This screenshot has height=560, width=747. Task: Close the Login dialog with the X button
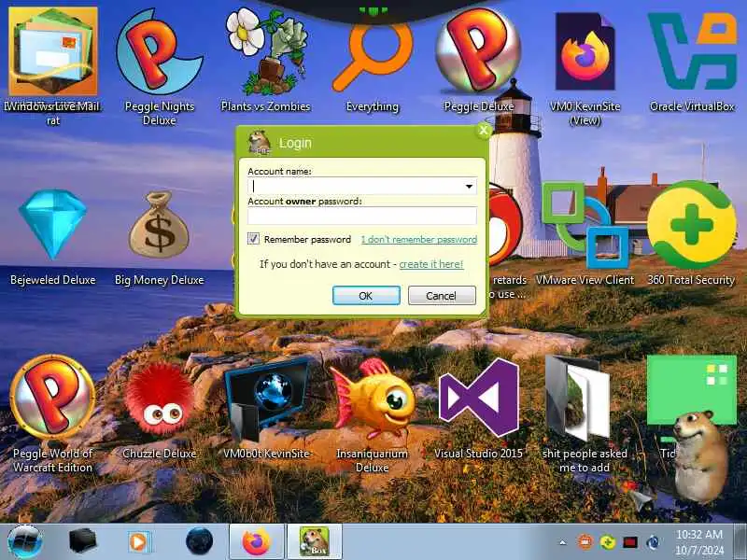click(484, 130)
